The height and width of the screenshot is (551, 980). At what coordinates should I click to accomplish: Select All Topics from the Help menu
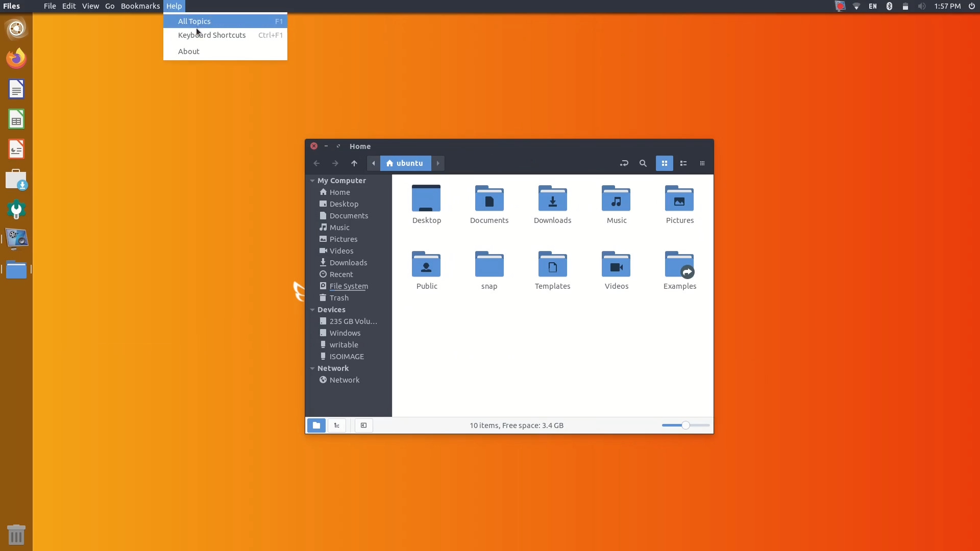[194, 21]
